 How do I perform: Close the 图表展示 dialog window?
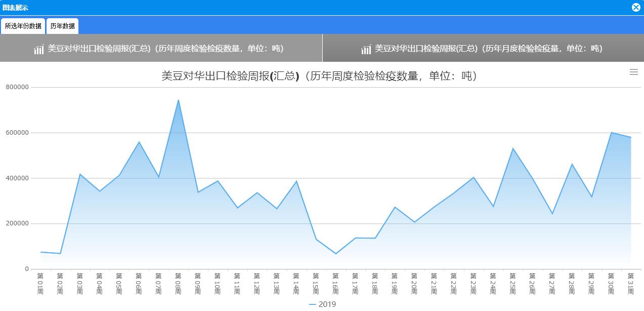pos(636,7)
